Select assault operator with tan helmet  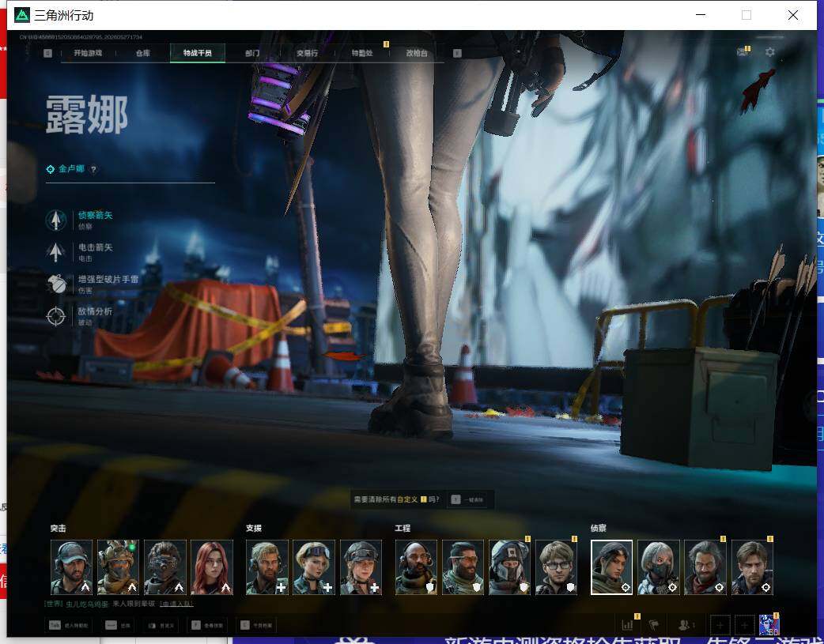(119, 567)
